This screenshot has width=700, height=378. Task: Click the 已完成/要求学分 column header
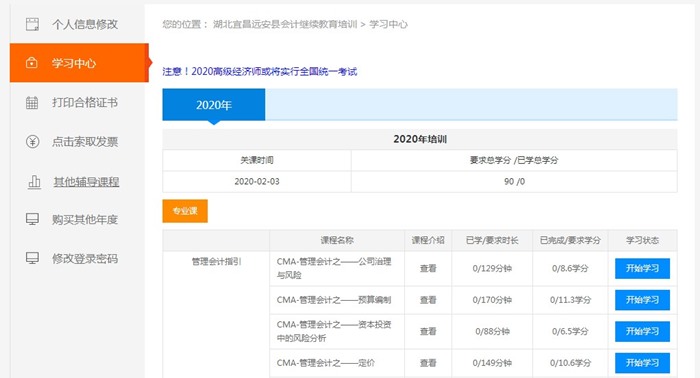[570, 240]
